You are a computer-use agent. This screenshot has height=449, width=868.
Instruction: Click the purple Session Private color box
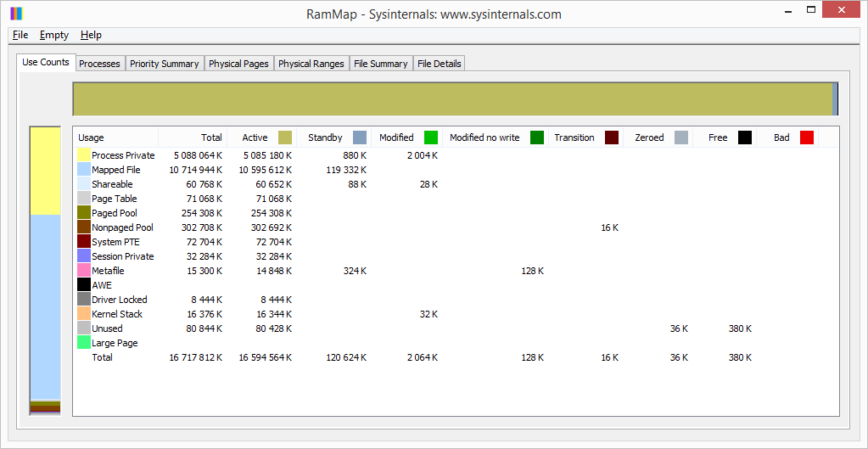(x=84, y=255)
